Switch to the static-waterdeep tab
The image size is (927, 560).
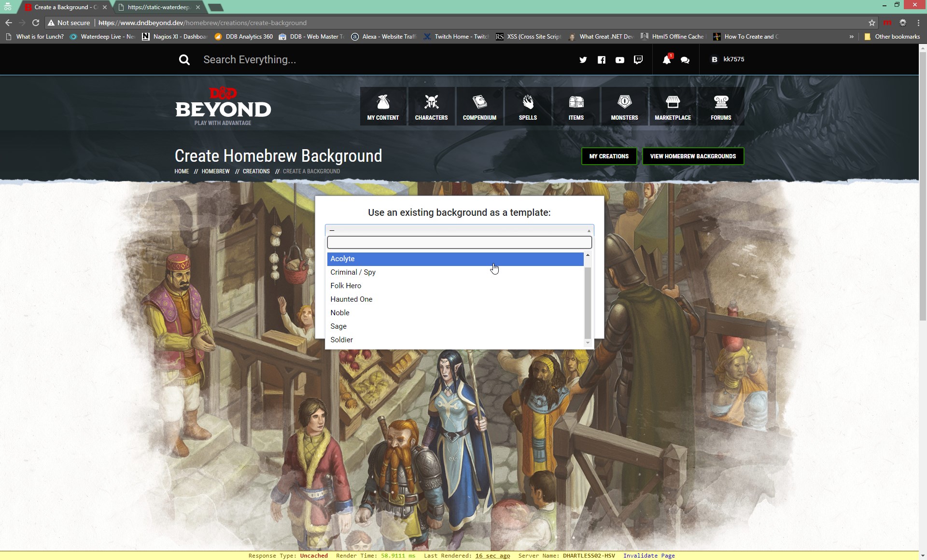(158, 7)
